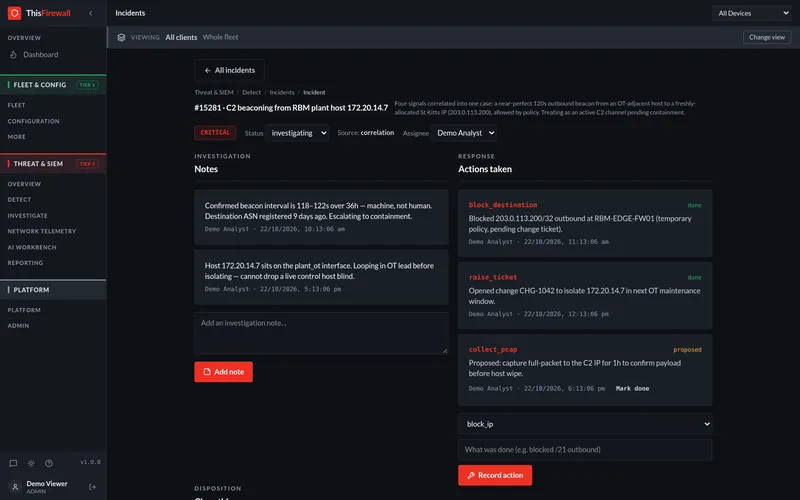Click the proposed status label
Viewport: 800px width, 500px height.
pyautogui.click(x=687, y=350)
